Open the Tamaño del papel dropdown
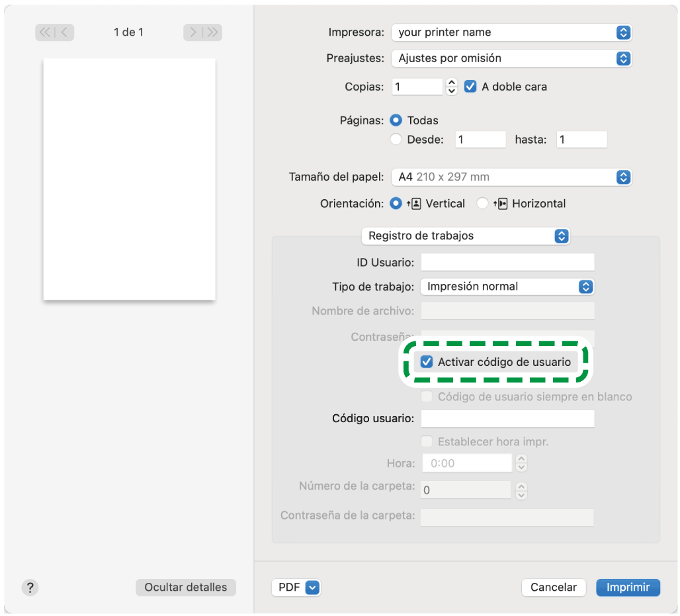The height and width of the screenshot is (616, 680). (x=511, y=177)
